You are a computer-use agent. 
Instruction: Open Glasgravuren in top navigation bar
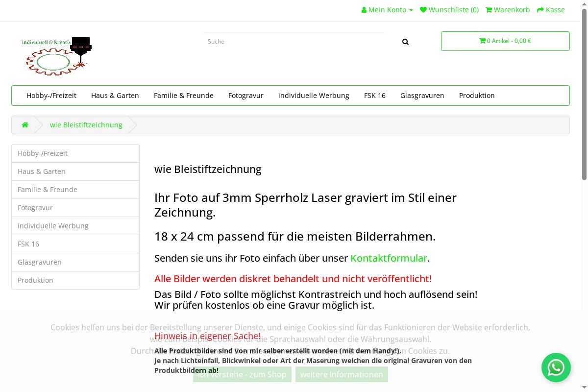422,96
